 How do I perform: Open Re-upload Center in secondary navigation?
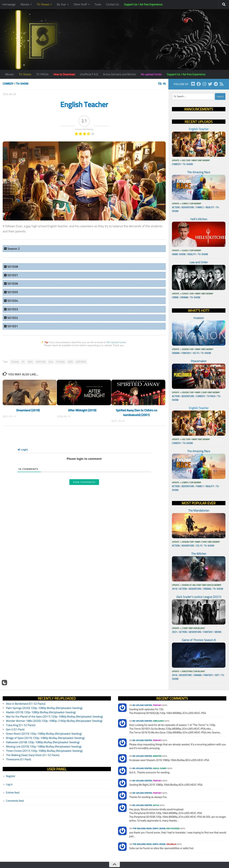[x=152, y=75]
